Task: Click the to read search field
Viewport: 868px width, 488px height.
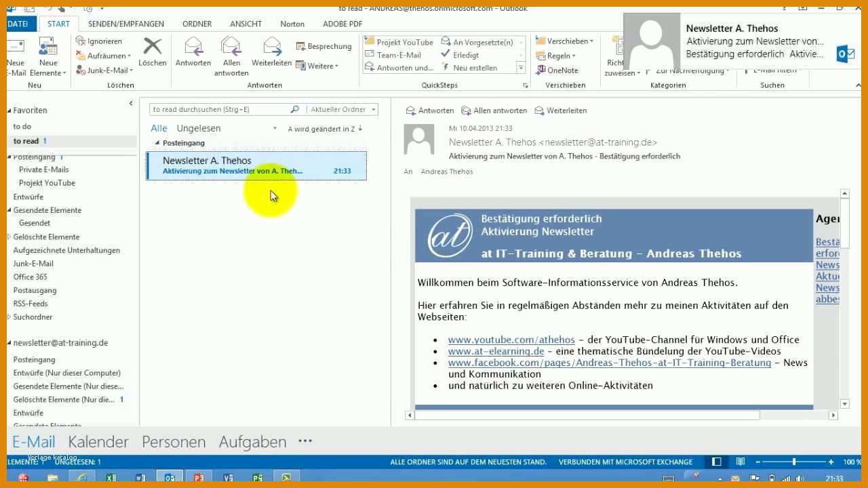Action: [x=218, y=109]
